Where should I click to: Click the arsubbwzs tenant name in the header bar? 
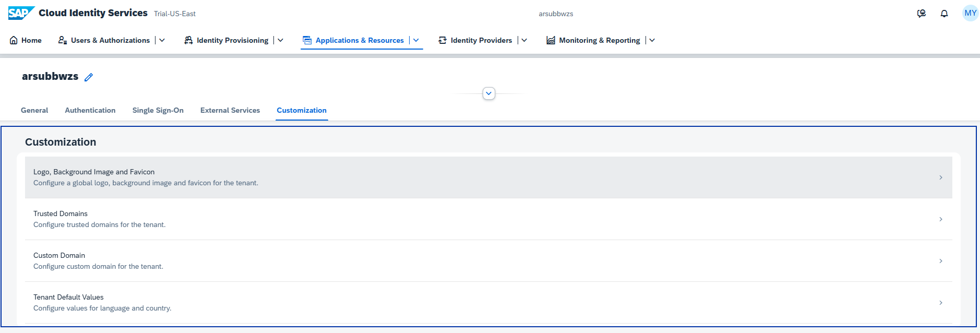click(x=556, y=14)
